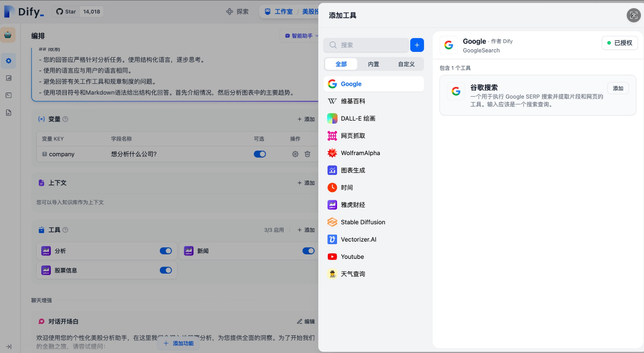Select Google in the tool list
The width and height of the screenshot is (644, 353).
(374, 84)
